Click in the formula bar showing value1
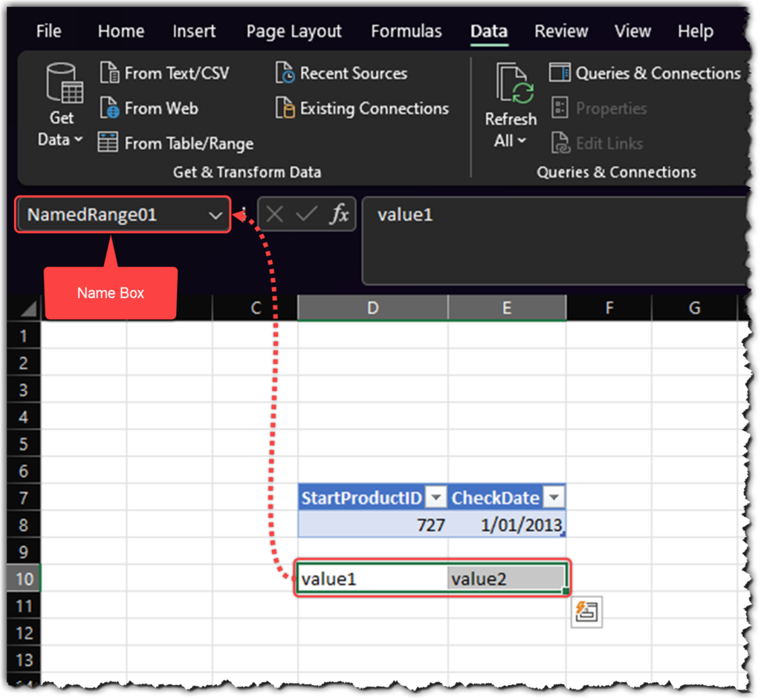This screenshot has height=700, width=761. [553, 240]
